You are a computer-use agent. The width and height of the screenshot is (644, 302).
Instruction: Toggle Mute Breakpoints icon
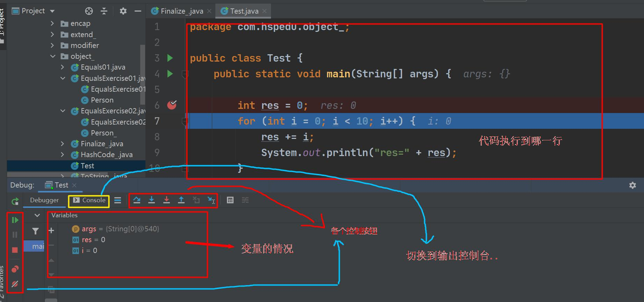click(x=15, y=284)
